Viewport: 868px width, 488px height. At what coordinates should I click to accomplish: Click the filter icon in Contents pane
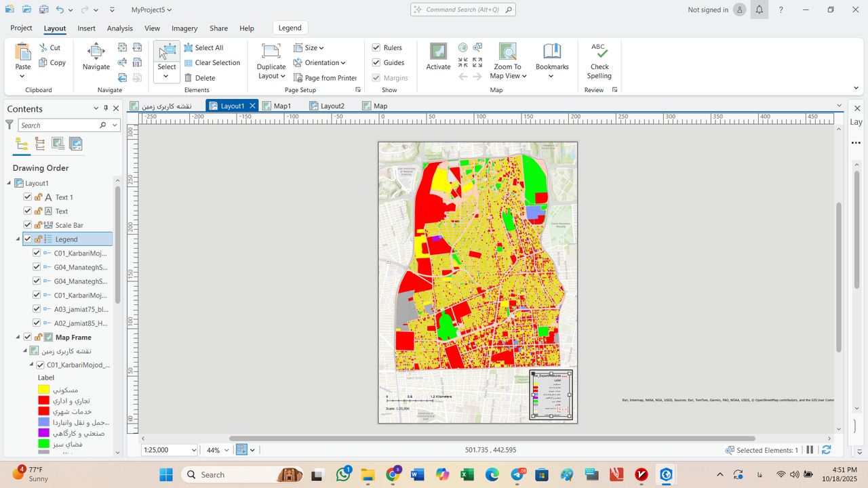[9, 125]
